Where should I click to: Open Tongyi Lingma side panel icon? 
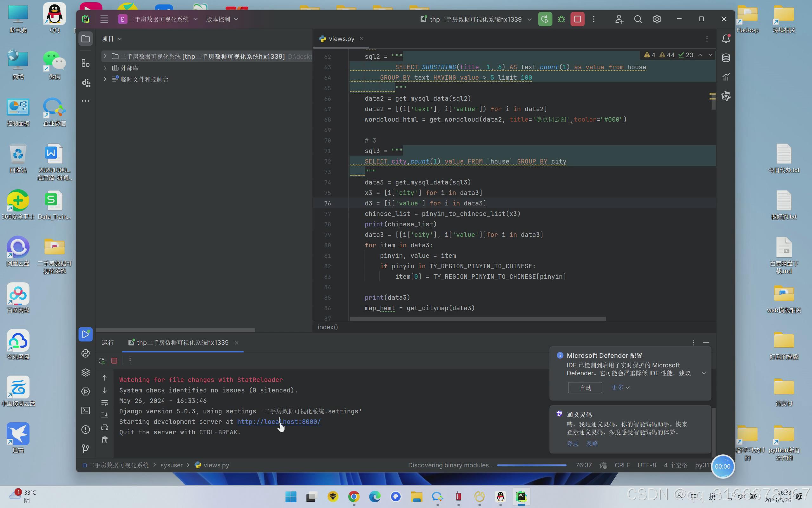(x=726, y=96)
